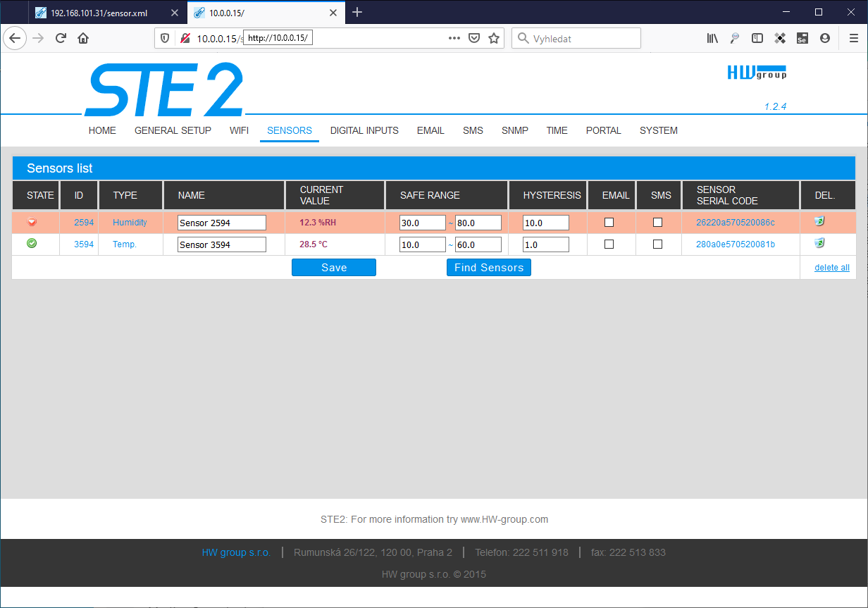Screen dimensions: 868x608
Task: Select the SENSORS menu item
Action: (x=290, y=130)
